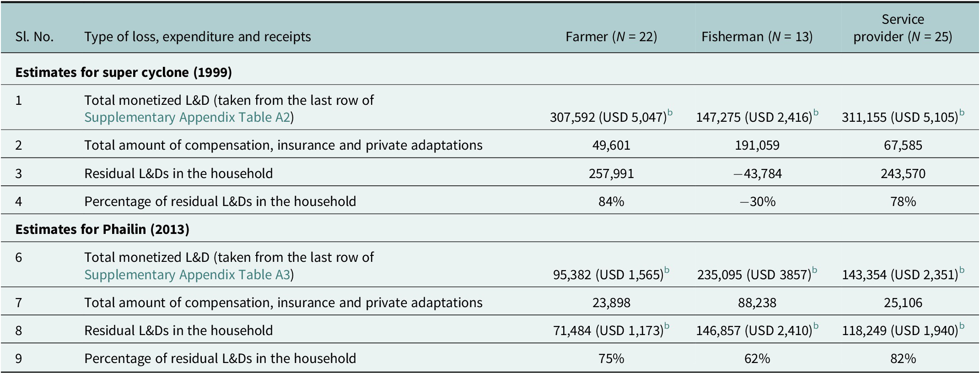Select the Fisherman (N = 13) column header

pos(757,37)
